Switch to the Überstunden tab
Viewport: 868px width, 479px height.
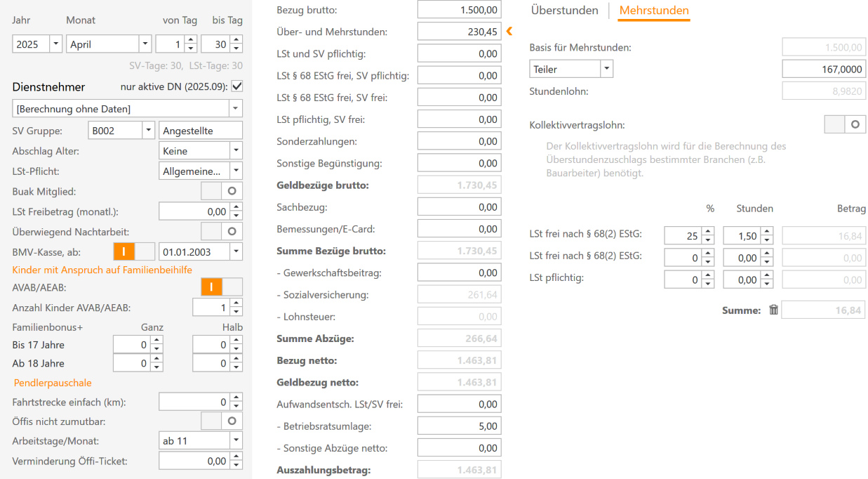click(x=564, y=11)
